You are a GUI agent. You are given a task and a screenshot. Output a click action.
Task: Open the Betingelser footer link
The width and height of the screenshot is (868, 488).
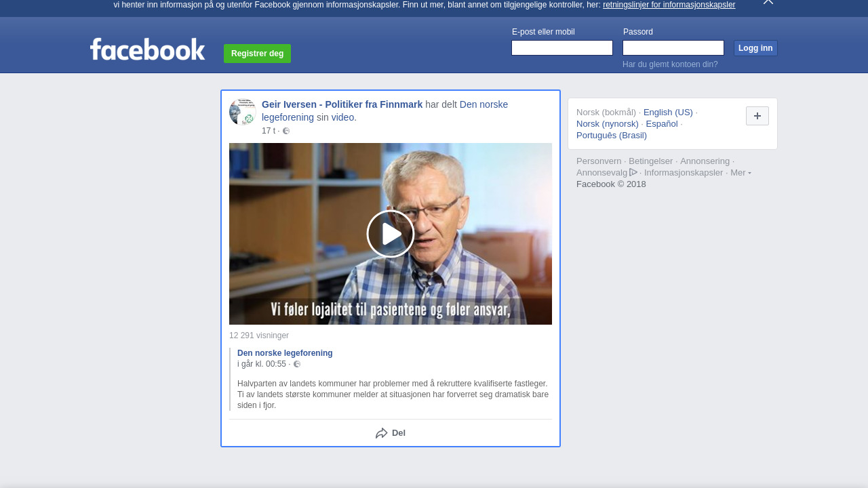tap(651, 161)
